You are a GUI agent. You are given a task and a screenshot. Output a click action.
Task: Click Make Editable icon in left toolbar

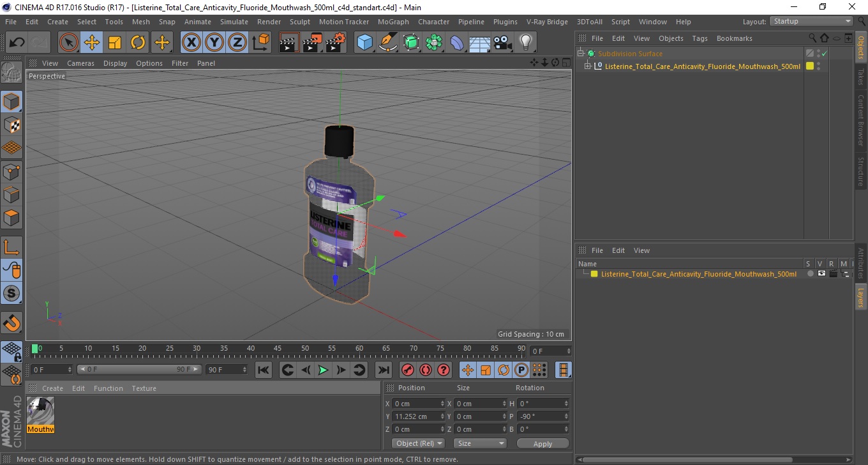click(x=11, y=73)
